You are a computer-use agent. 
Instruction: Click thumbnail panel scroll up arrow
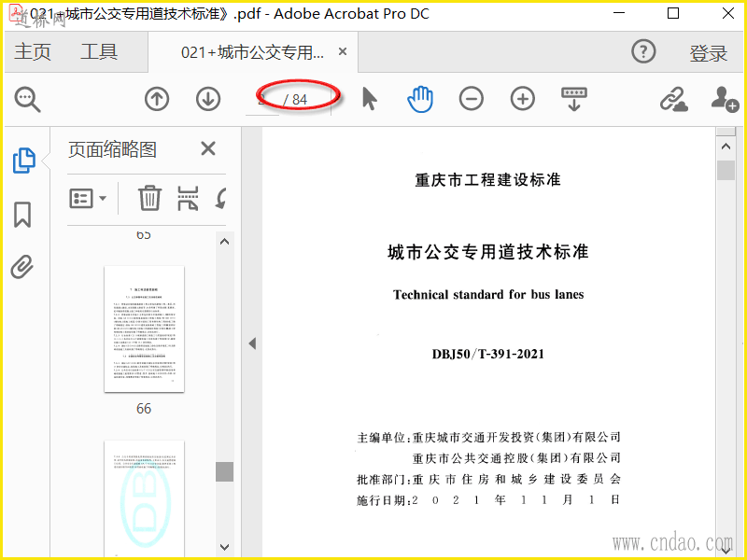[224, 242]
